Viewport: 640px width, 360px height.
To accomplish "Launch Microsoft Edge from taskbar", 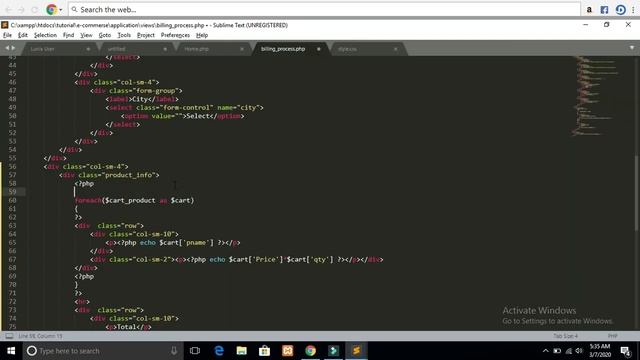I will (x=219, y=351).
